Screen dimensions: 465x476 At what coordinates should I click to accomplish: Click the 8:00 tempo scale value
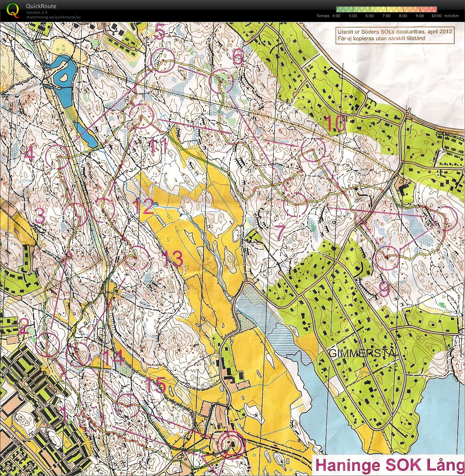[x=403, y=16]
